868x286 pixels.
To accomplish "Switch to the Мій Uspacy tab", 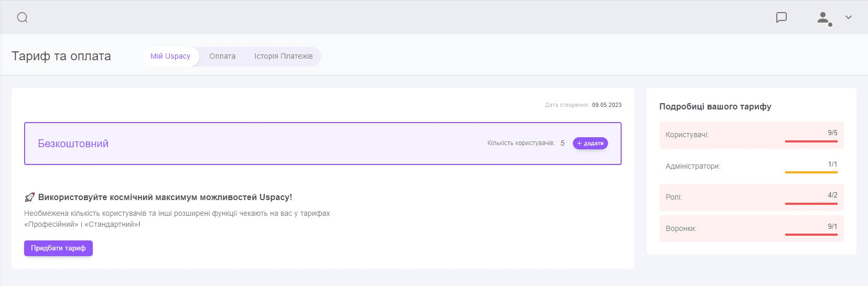I will click(170, 56).
